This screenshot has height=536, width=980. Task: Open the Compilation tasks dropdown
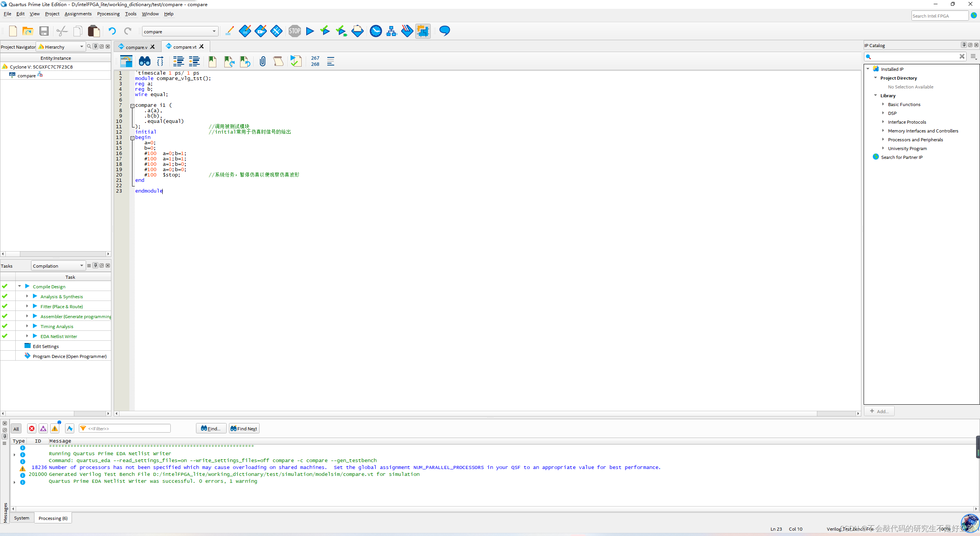coord(58,266)
